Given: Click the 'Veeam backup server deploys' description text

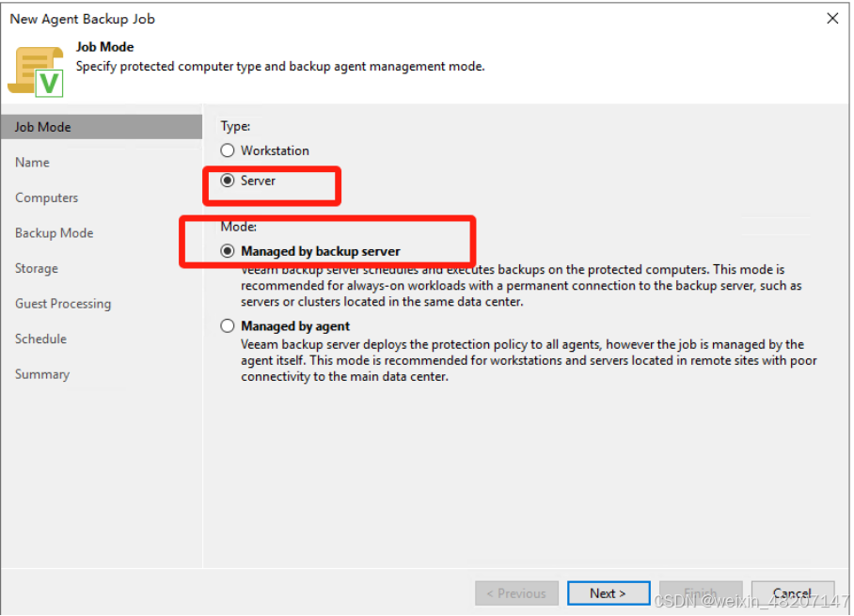Looking at the screenshot, I should click(x=529, y=360).
